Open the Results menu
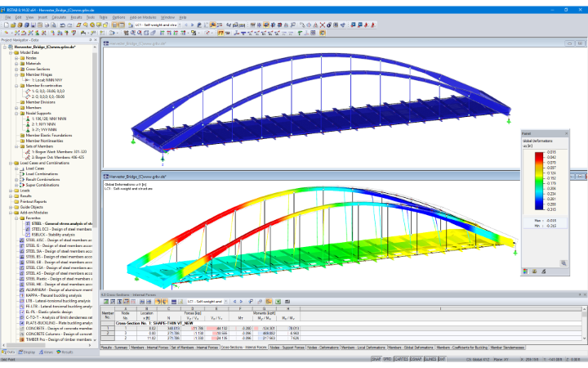 coord(76,17)
